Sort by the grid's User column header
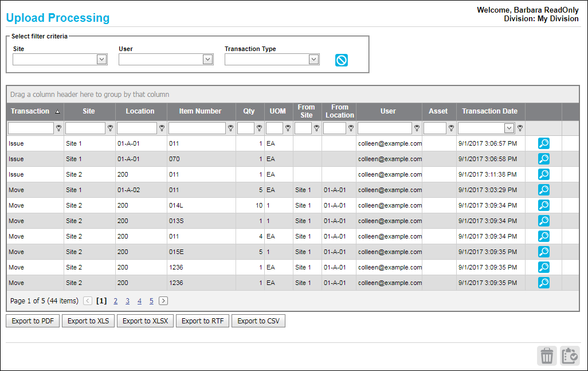The image size is (588, 371). click(x=388, y=111)
